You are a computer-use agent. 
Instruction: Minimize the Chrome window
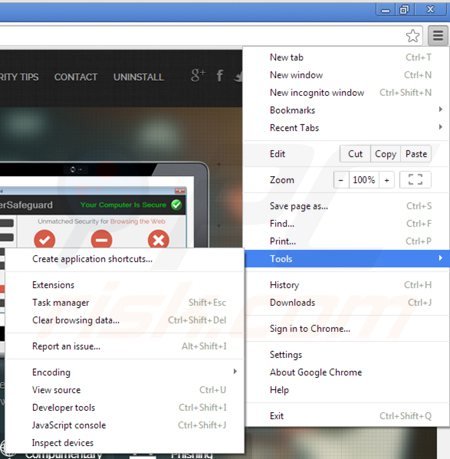coord(385,10)
